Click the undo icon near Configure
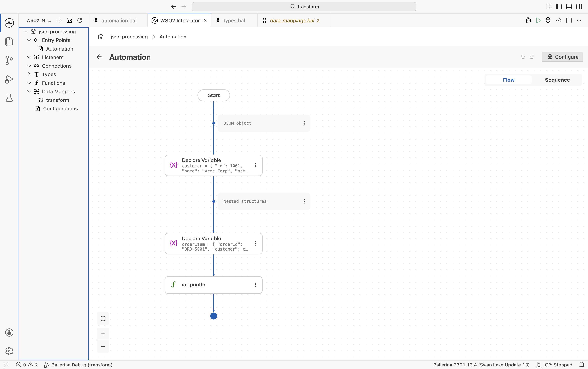The width and height of the screenshot is (588, 369). click(523, 57)
